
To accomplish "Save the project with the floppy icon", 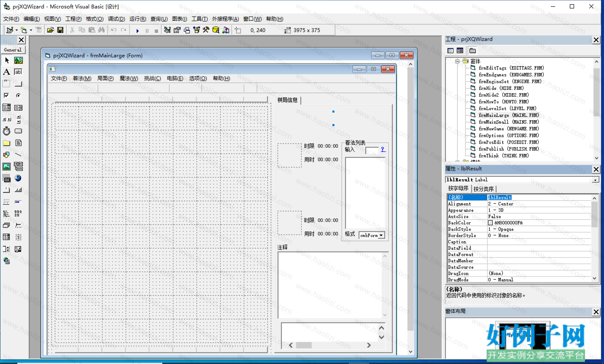I will 60,30.
